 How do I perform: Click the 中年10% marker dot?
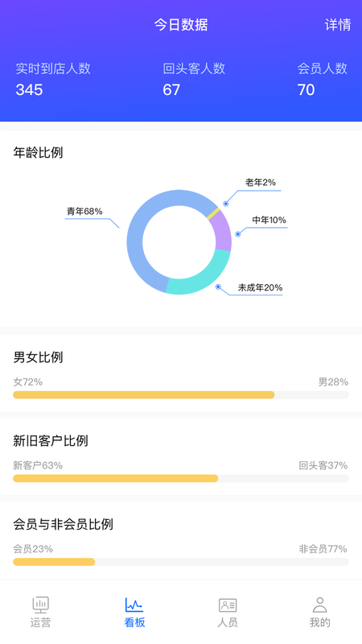tap(237, 234)
